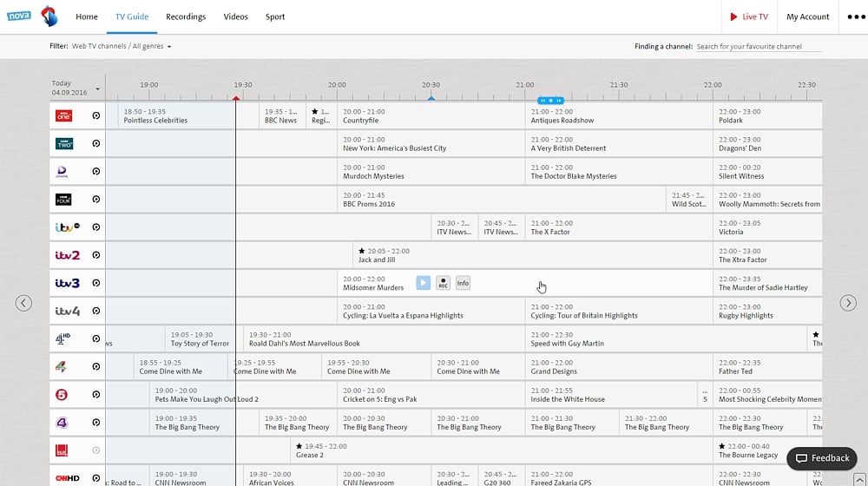Focus the favourite channel search field
Screen dimensions: 868x486
(x=759, y=47)
